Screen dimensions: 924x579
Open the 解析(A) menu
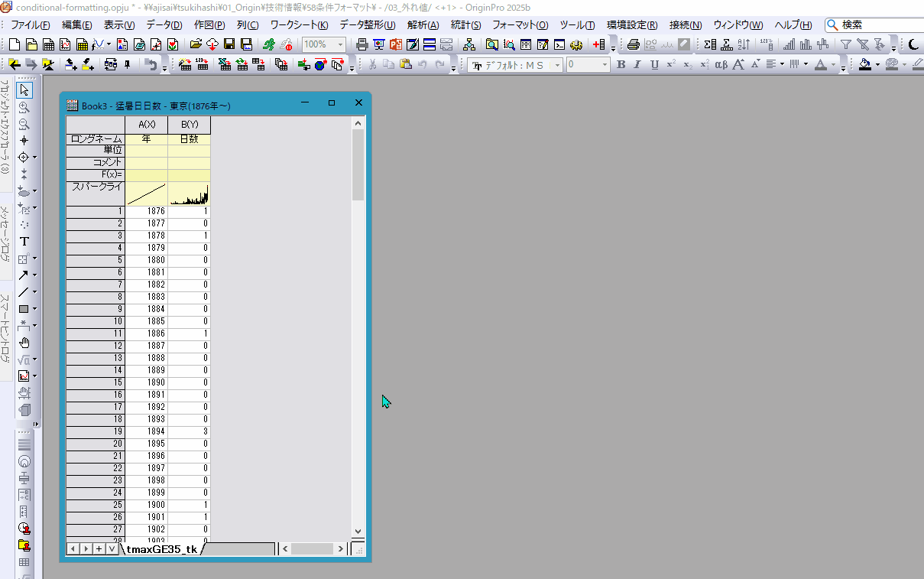[423, 25]
